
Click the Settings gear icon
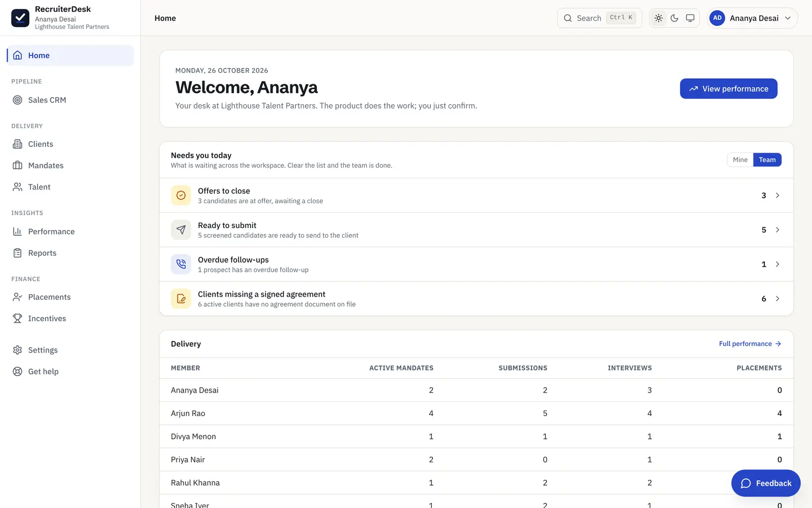(18, 350)
